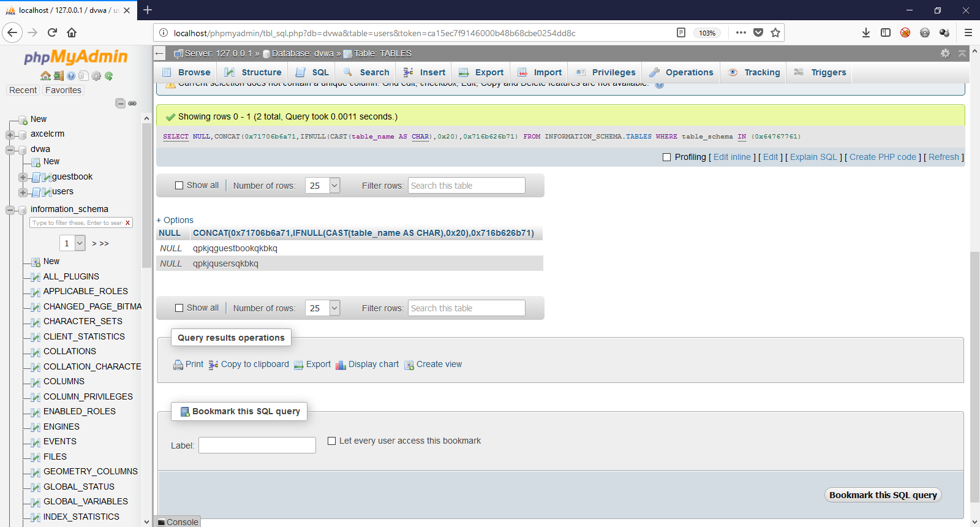The width and height of the screenshot is (980, 527).
Task: Sort by the CONCAT column header
Action: (x=363, y=233)
